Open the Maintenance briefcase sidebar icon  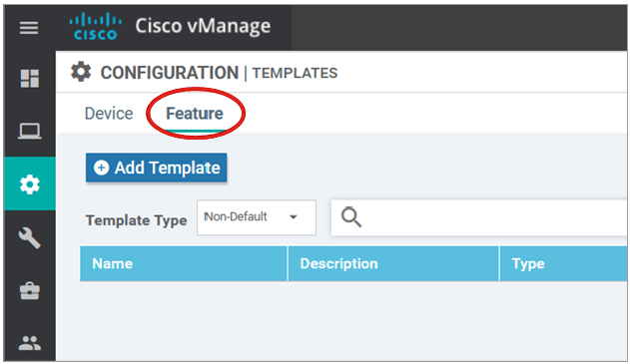(x=30, y=291)
